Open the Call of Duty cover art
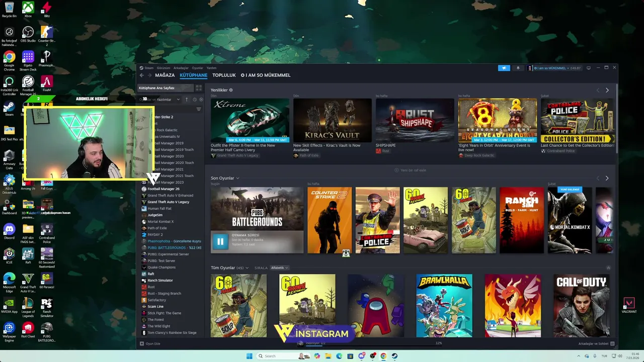 click(x=581, y=305)
